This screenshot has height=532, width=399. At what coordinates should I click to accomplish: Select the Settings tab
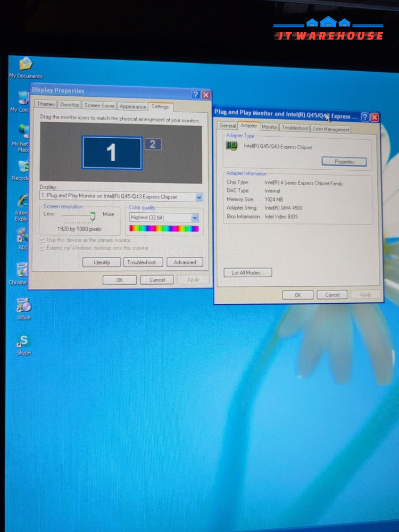tap(160, 106)
